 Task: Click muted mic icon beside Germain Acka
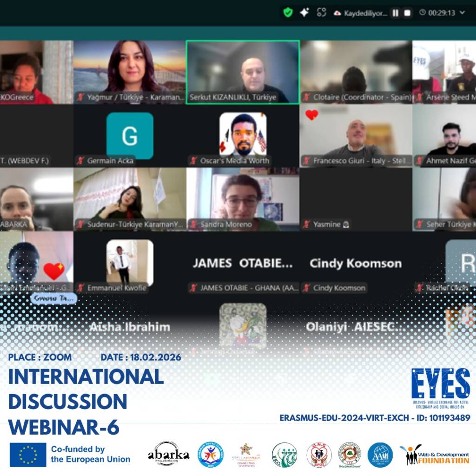[80, 161]
